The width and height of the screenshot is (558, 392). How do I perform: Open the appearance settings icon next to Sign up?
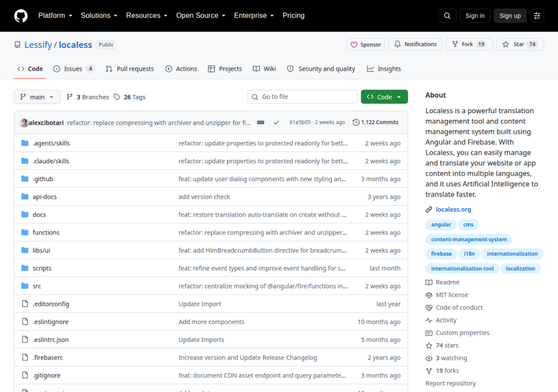(537, 16)
